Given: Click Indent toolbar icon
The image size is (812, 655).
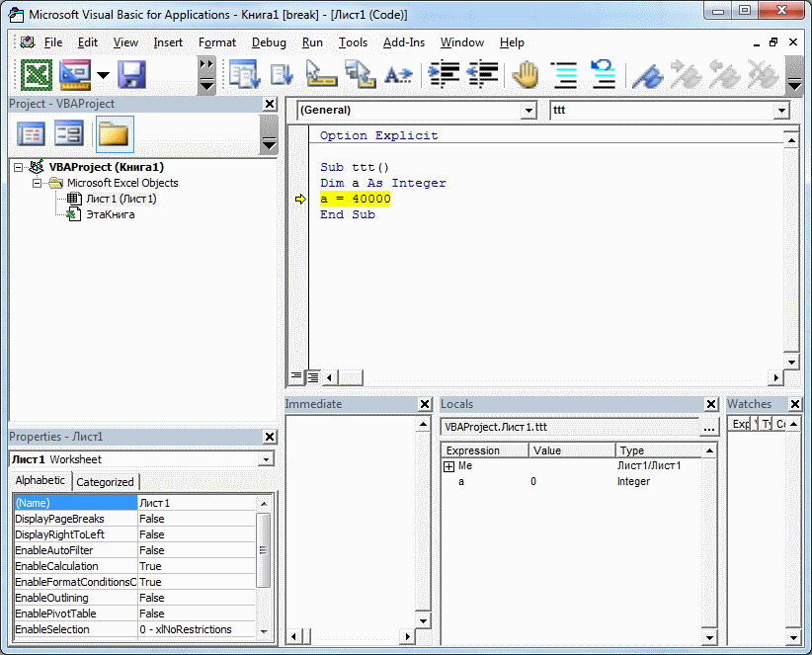Looking at the screenshot, I should pyautogui.click(x=444, y=74).
